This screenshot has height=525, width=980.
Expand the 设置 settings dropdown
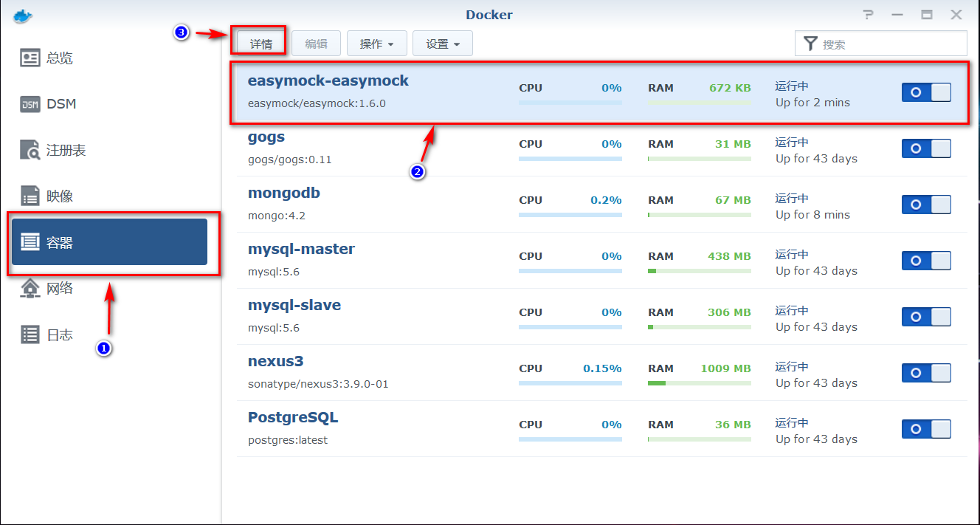[442, 43]
